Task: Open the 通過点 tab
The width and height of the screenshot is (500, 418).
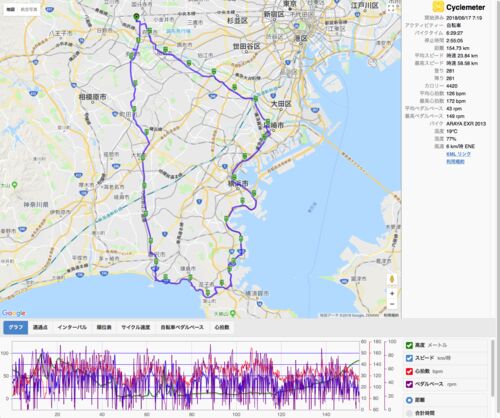Action: (x=40, y=328)
